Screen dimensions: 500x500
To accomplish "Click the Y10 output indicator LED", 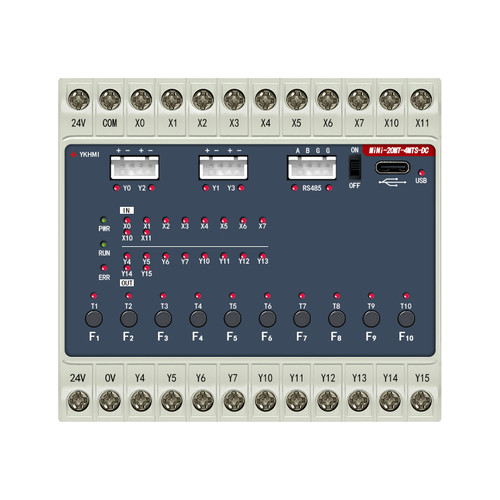I will [204, 256].
